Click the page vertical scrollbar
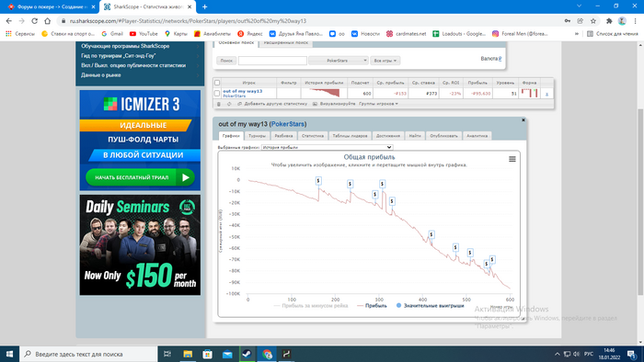644x362 pixels. (x=640, y=202)
